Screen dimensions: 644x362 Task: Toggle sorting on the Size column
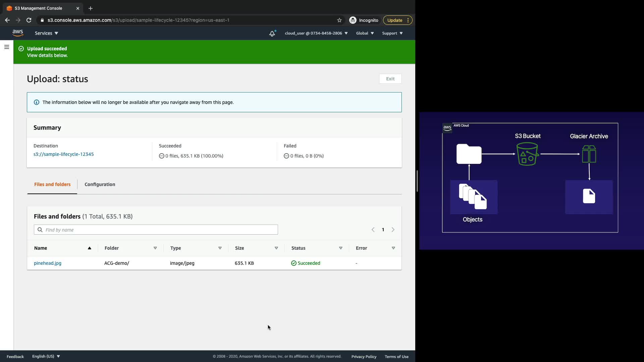point(276,248)
